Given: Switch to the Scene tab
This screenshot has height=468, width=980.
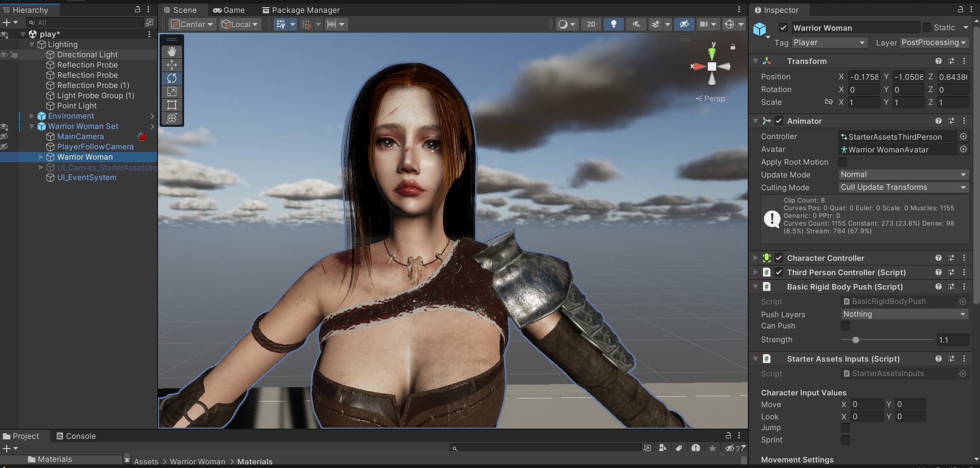Looking at the screenshot, I should coord(180,10).
